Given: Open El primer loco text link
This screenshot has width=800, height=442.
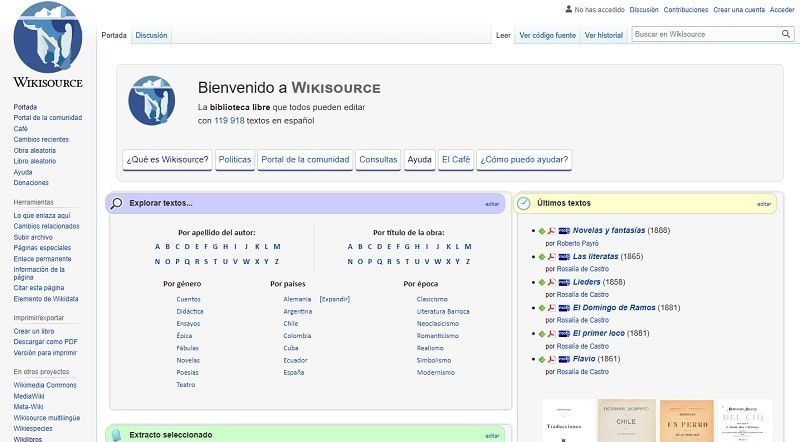Looking at the screenshot, I should [598, 333].
